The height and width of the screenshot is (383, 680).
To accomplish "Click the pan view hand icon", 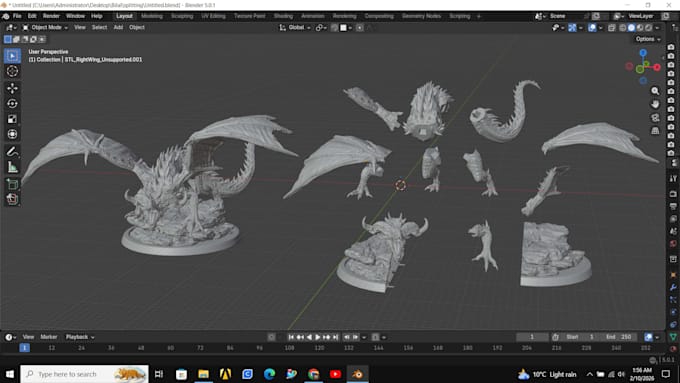I will [x=655, y=104].
